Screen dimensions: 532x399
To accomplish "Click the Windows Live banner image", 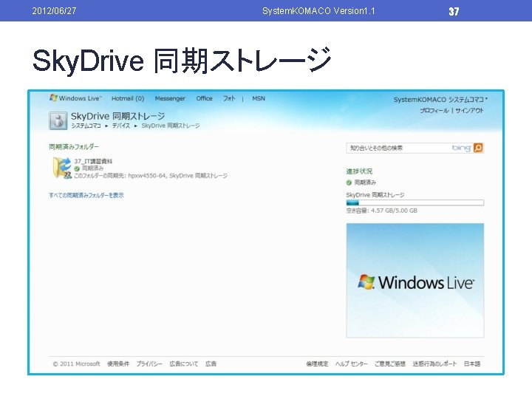I will (415, 280).
